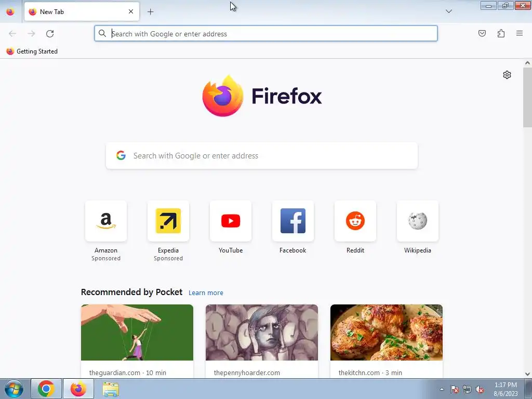The height and width of the screenshot is (399, 532).
Task: Open the network tray icon
Action: pyautogui.click(x=467, y=389)
